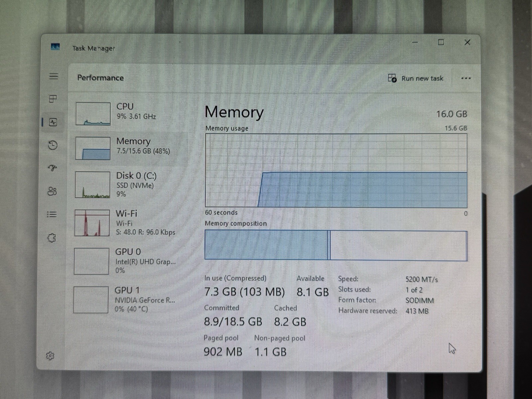The width and height of the screenshot is (532, 399).
Task: Click the 902 MB Paged pool value
Action: click(223, 351)
